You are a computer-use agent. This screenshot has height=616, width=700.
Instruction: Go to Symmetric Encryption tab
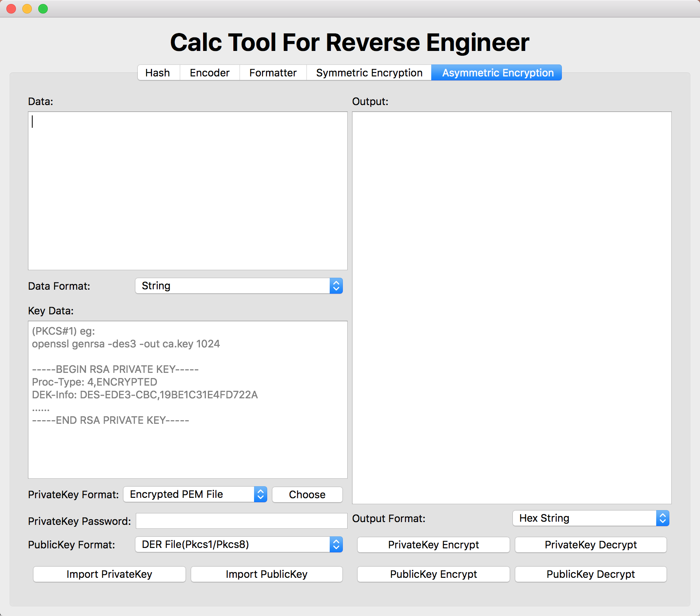click(x=369, y=73)
